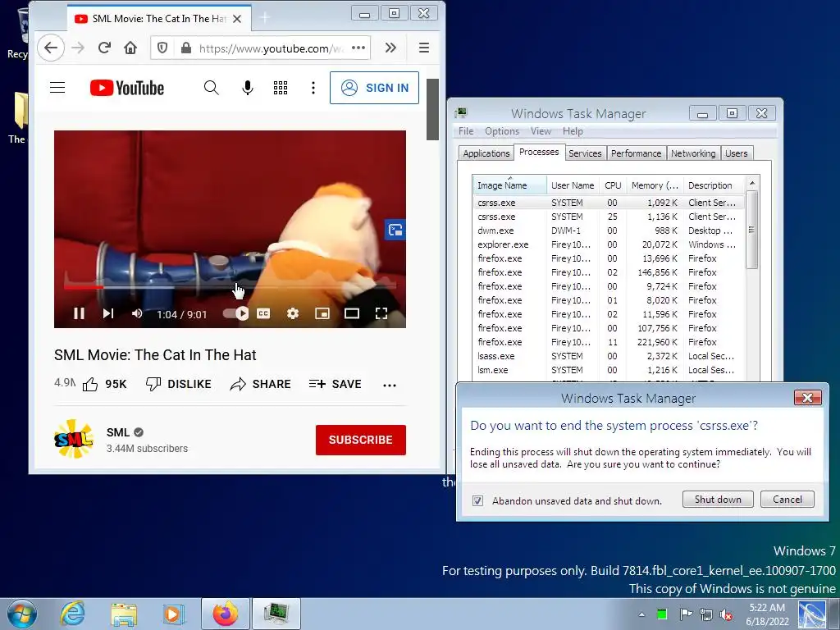Save video to playlist
This screenshot has height=630, width=840.
(x=336, y=384)
